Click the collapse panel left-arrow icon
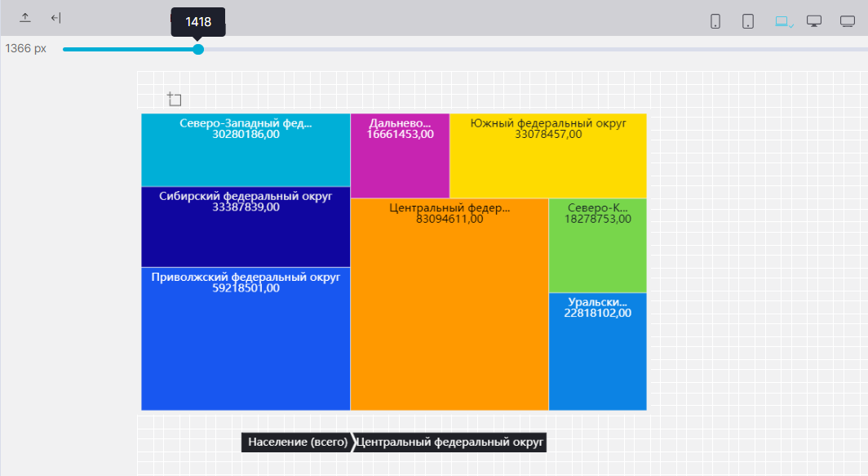868x476 pixels. click(x=55, y=18)
